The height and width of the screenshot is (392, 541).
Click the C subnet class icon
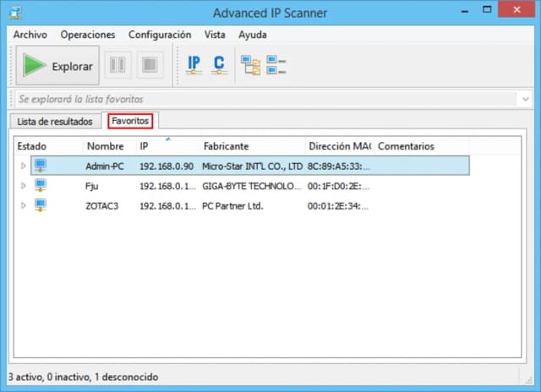point(219,65)
